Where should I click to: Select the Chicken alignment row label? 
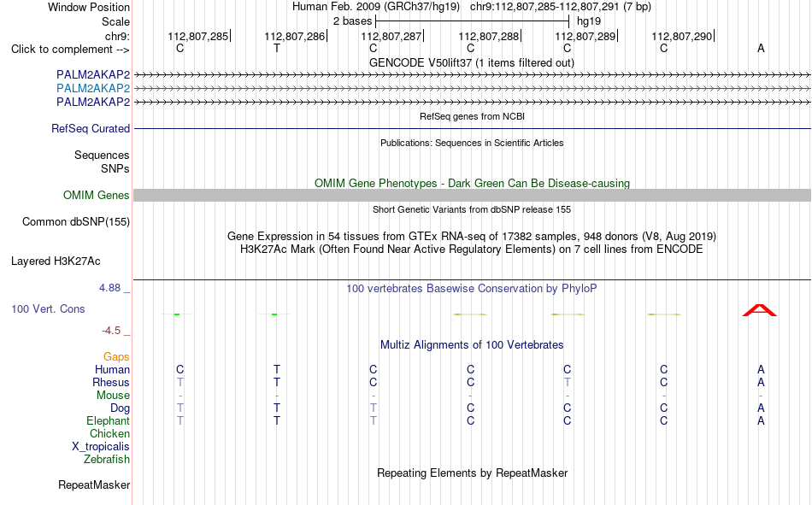pos(109,433)
